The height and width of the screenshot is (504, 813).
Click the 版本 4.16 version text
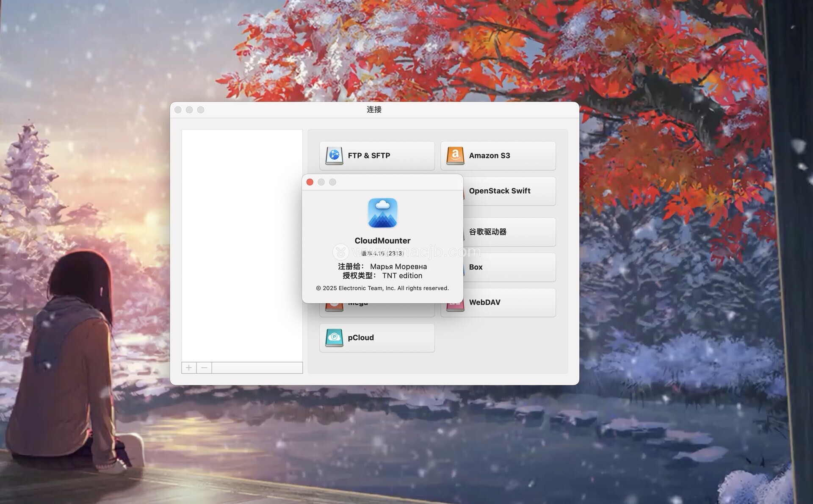pos(382,253)
